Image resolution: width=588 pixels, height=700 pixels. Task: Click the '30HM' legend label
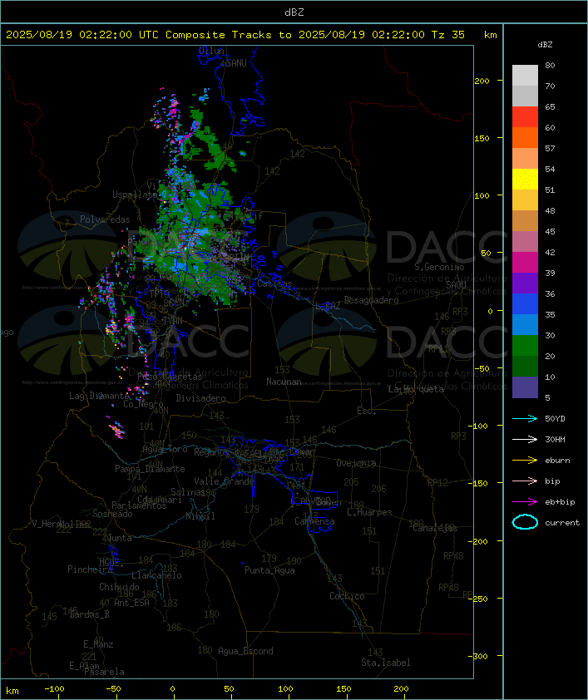tap(555, 439)
